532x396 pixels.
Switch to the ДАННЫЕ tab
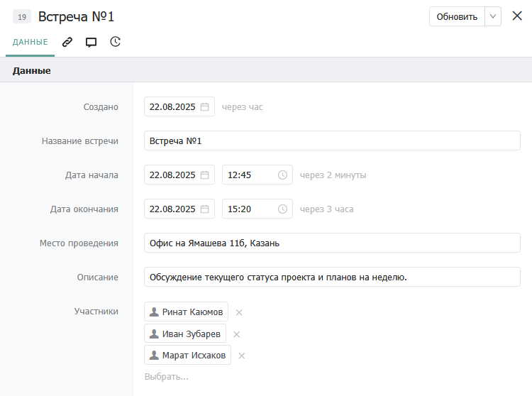31,42
